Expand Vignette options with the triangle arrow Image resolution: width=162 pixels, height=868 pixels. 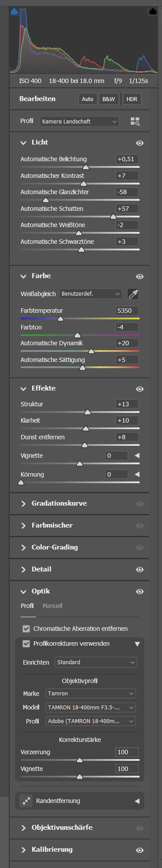pyautogui.click(x=137, y=456)
